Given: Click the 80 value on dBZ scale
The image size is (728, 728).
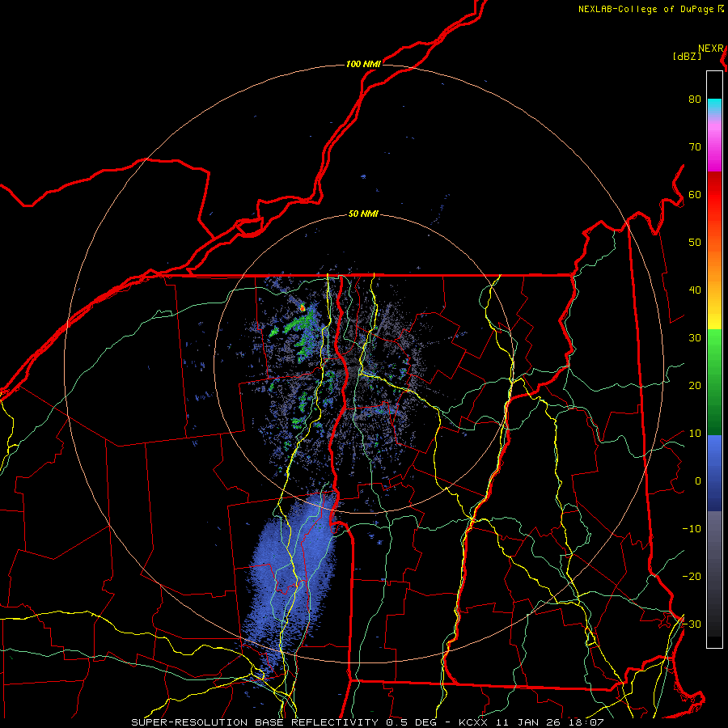Looking at the screenshot, I should click(695, 99).
